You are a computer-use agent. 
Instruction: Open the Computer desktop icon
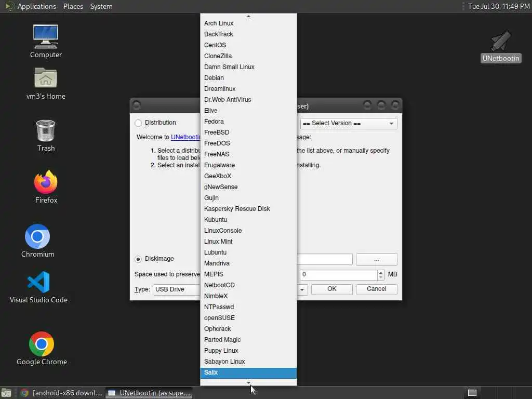(46, 42)
